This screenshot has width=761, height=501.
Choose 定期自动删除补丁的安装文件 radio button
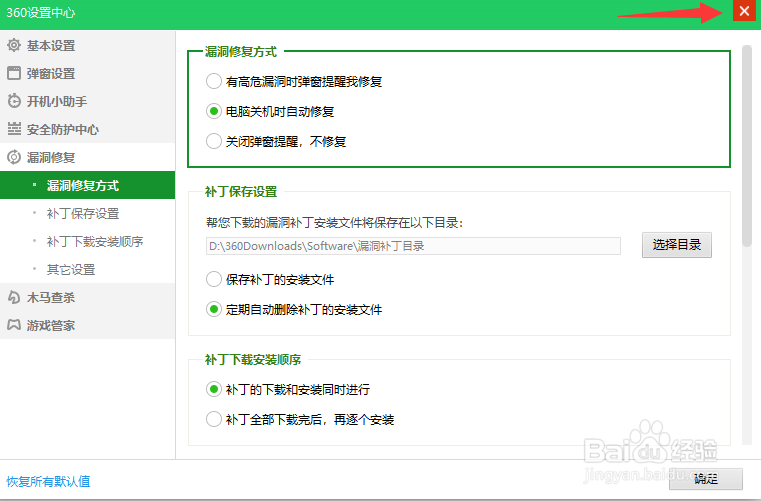coord(214,309)
